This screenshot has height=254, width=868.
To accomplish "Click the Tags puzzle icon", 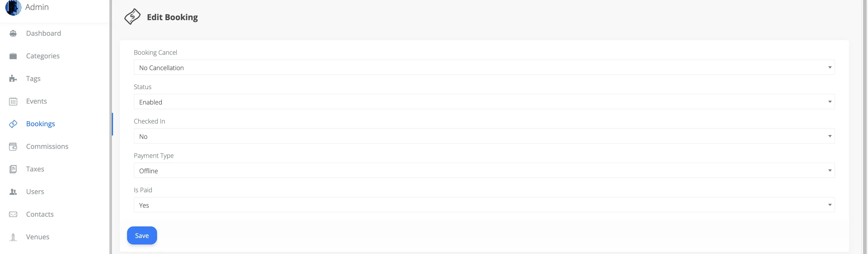I will tap(13, 78).
